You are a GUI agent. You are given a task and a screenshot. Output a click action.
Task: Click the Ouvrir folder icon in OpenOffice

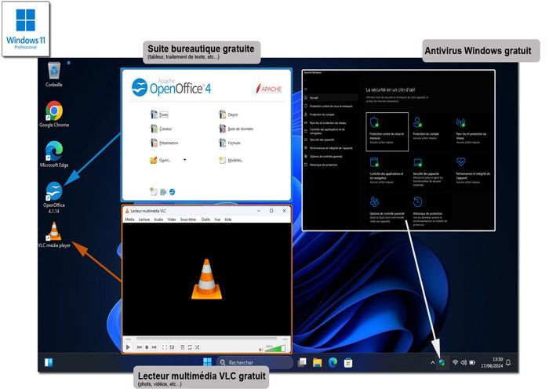click(154, 160)
